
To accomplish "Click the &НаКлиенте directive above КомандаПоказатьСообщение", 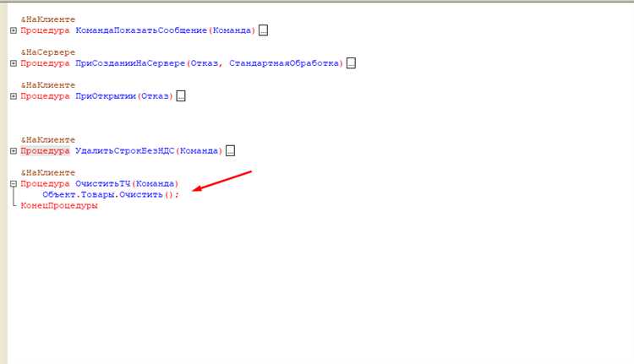I will [48, 19].
